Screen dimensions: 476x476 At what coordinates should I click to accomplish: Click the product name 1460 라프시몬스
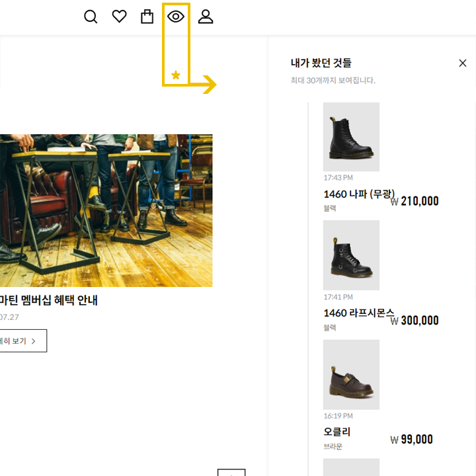(359, 313)
